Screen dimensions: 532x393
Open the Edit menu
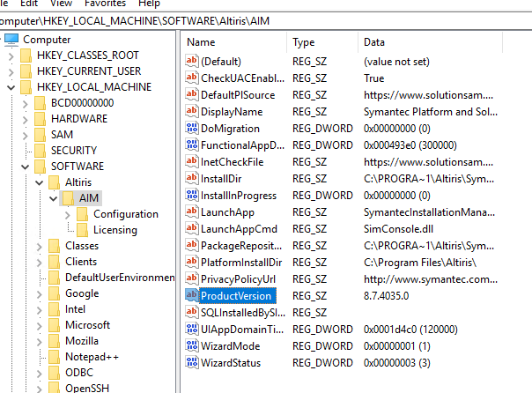point(29,4)
